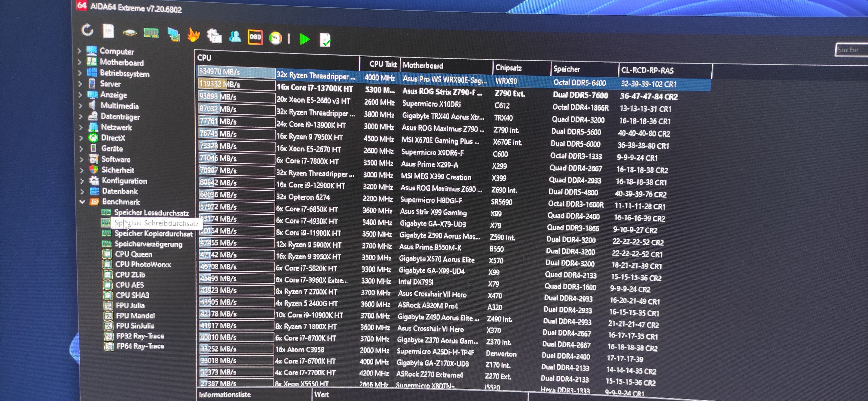Image resolution: width=868 pixels, height=401 pixels.
Task: Click the memory module toolbar icon
Action: coord(151,33)
